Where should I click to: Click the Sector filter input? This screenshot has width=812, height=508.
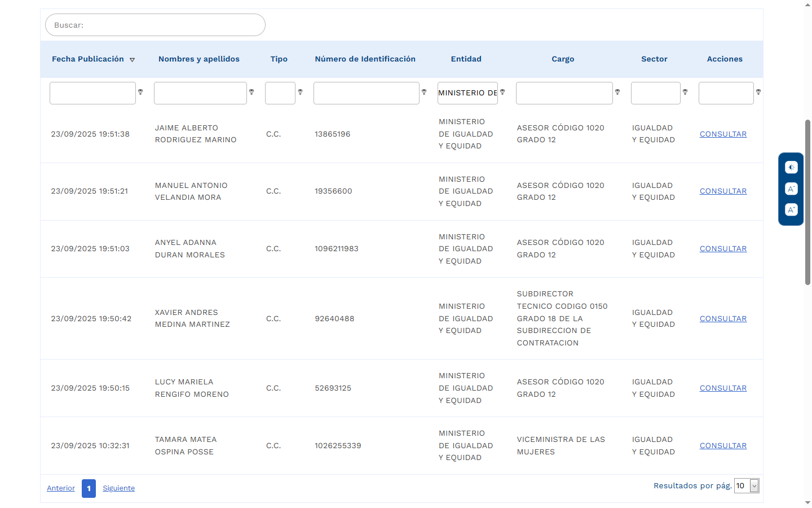click(656, 93)
